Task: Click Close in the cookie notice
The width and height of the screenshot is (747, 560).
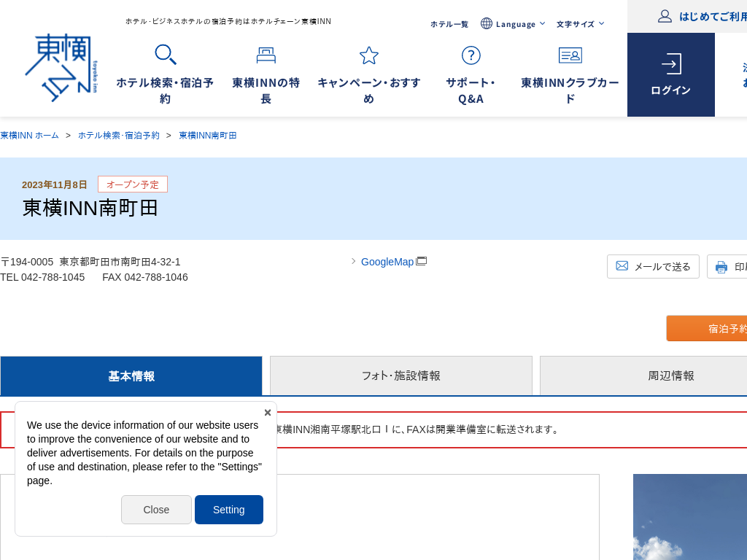Action: tap(156, 510)
